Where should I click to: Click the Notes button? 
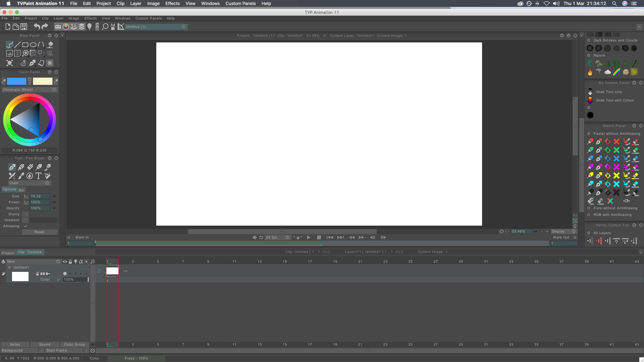[x=15, y=345]
